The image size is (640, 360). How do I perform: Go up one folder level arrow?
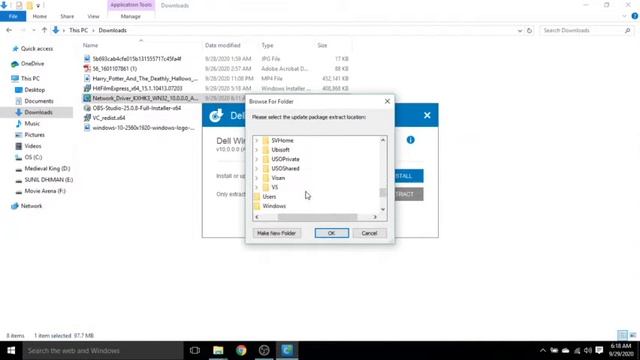(44, 30)
